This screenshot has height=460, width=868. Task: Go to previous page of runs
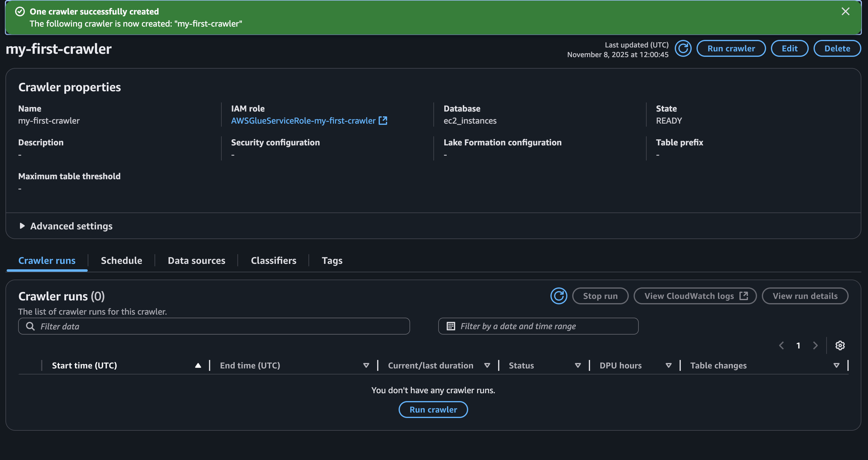(x=782, y=345)
